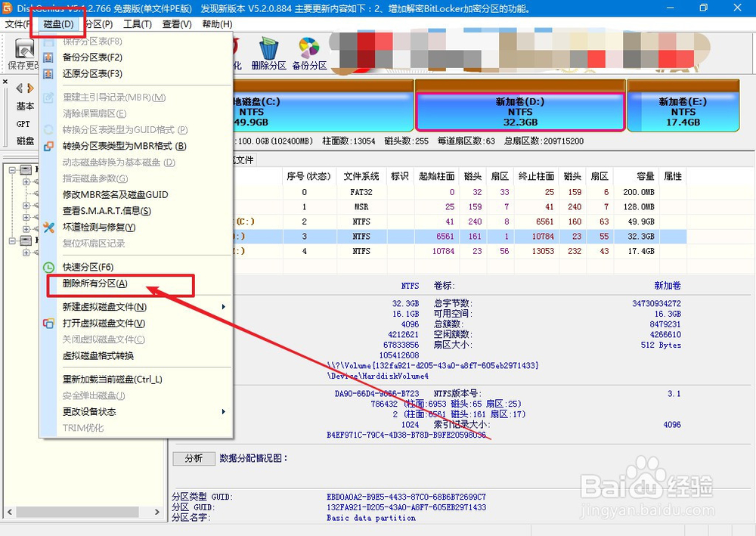Click grayed 安全弹出磁盘(J) entry
756x536 pixels.
(94, 395)
